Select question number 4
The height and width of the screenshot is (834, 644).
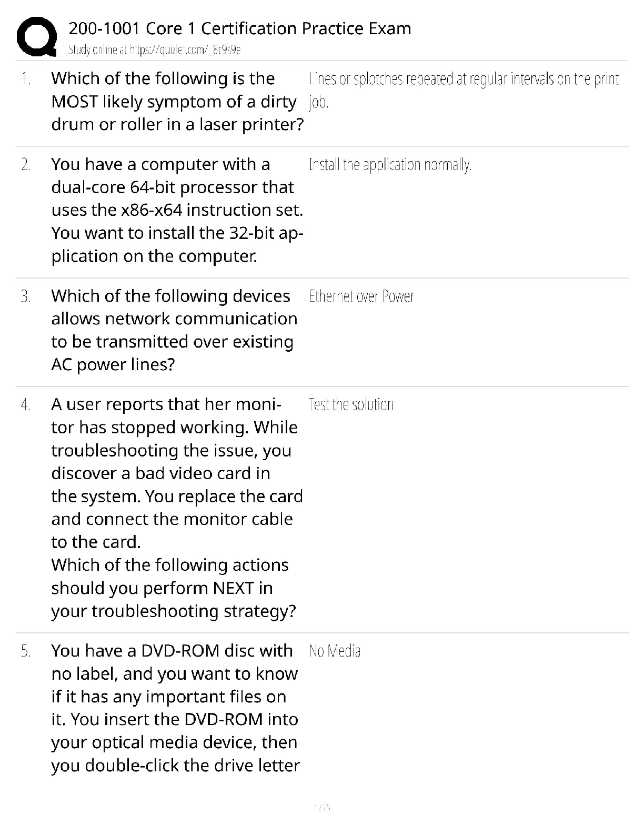[26, 405]
